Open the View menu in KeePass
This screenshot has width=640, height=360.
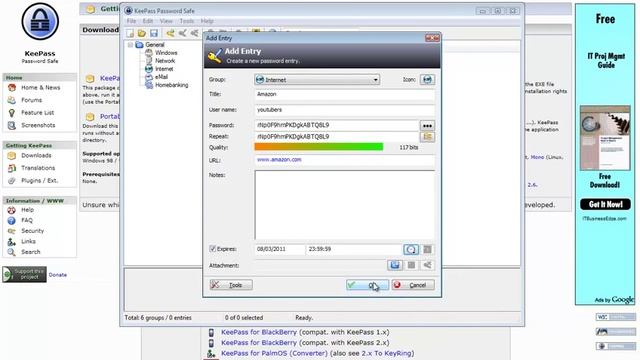tap(166, 21)
